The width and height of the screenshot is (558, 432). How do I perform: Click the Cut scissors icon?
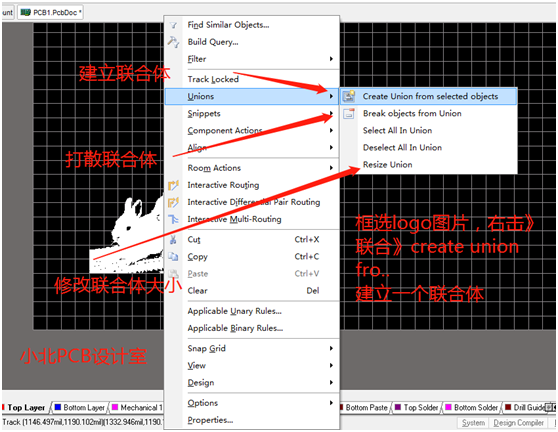[173, 239]
